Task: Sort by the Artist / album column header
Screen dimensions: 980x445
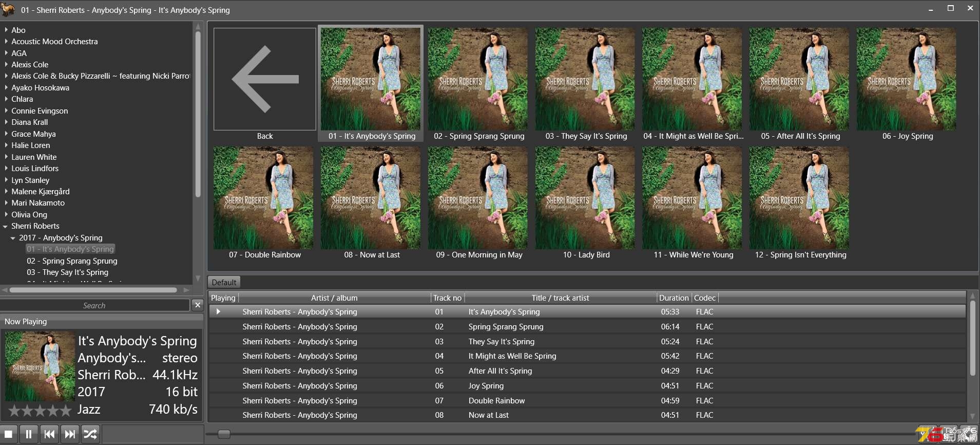Action: click(x=334, y=298)
